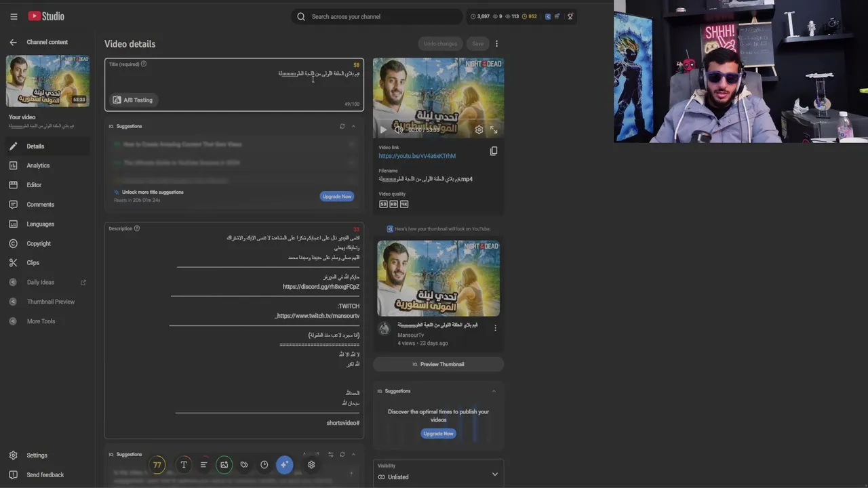The height and width of the screenshot is (488, 868).
Task: Click Upgrade Now under publish times
Action: 438,434
